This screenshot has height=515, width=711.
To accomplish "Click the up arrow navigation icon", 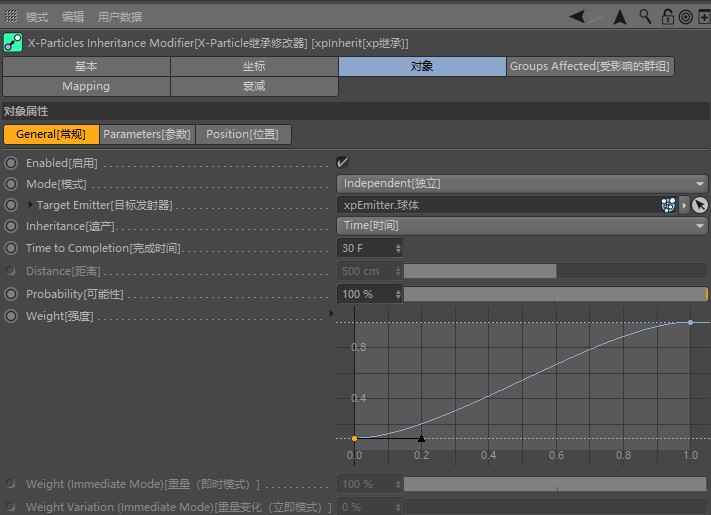I will [620, 17].
